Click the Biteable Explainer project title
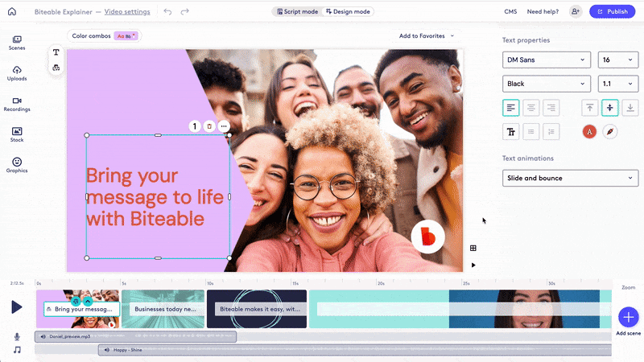Viewport: 644px width, 362px height. pyautogui.click(x=64, y=11)
